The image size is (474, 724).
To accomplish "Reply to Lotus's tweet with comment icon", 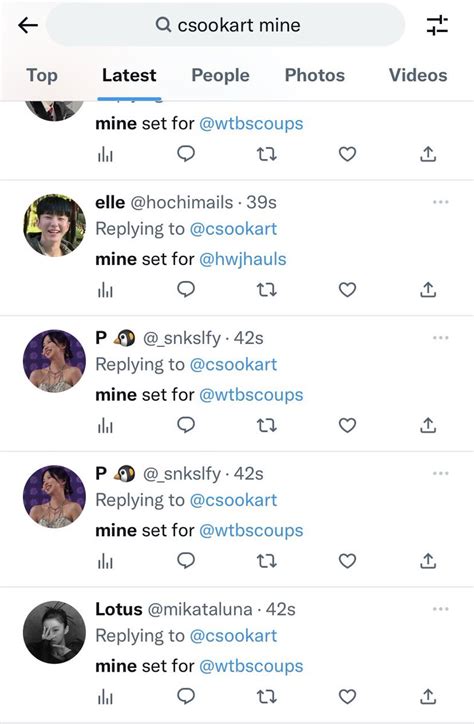I will point(186,696).
